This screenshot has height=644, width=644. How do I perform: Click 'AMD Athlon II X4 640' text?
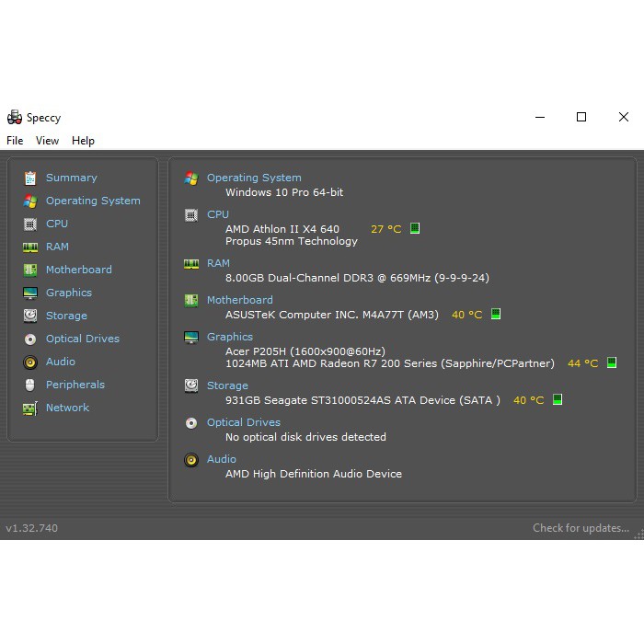pos(282,229)
